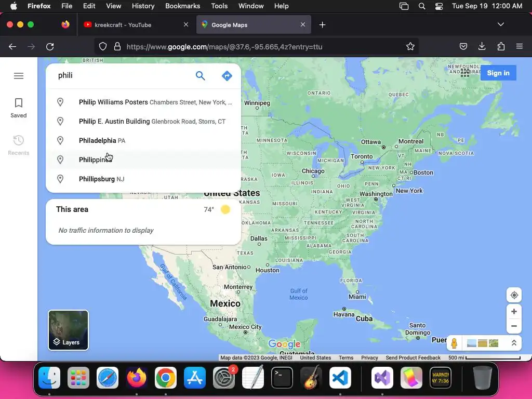Viewport: 532px width, 399px height.
Task: Expand the imagery strip with double chevron
Action: pyautogui.click(x=514, y=343)
